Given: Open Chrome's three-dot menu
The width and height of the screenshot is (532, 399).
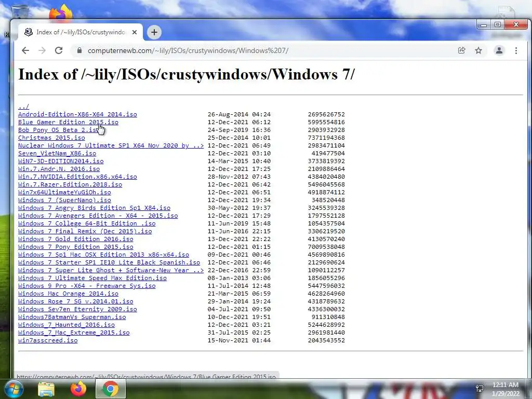Looking at the screenshot, I should [516, 50].
